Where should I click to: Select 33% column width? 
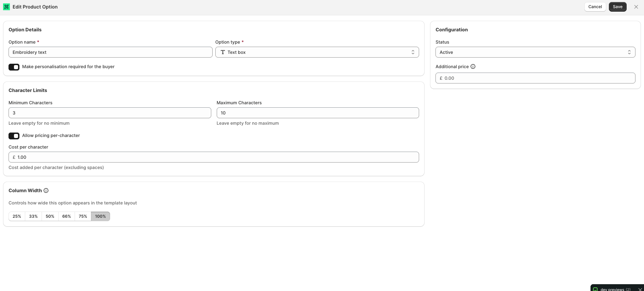33,216
